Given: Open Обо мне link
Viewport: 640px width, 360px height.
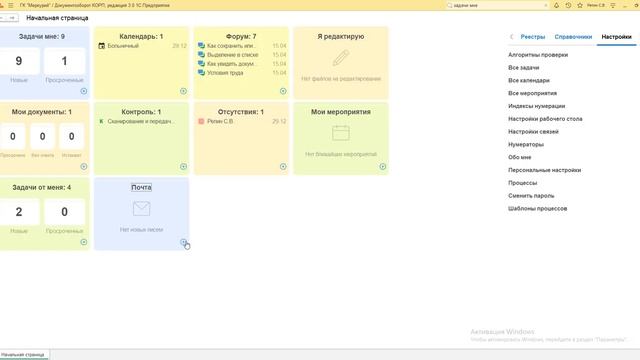Looking at the screenshot, I should coord(520,157).
